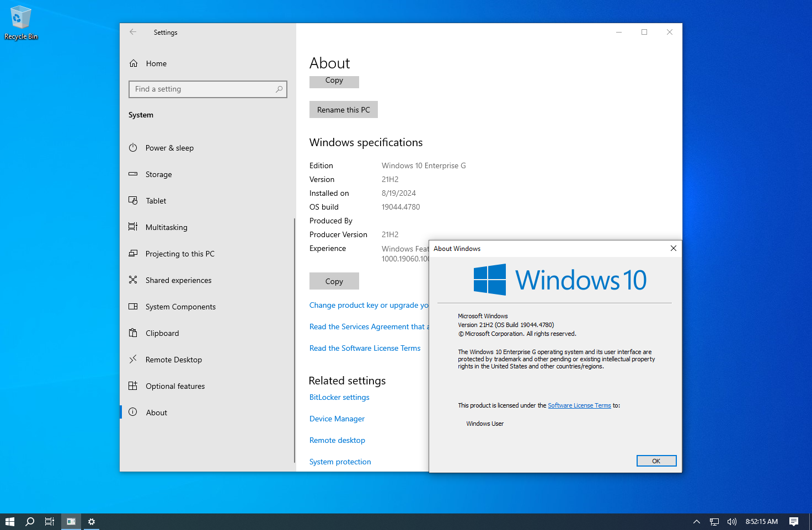The height and width of the screenshot is (530, 812).
Task: Click the Settings sidebar scrollbar
Action: pyautogui.click(x=295, y=340)
